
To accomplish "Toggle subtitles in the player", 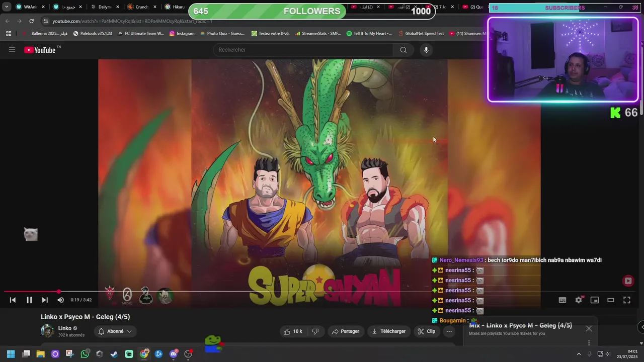I will point(562,300).
